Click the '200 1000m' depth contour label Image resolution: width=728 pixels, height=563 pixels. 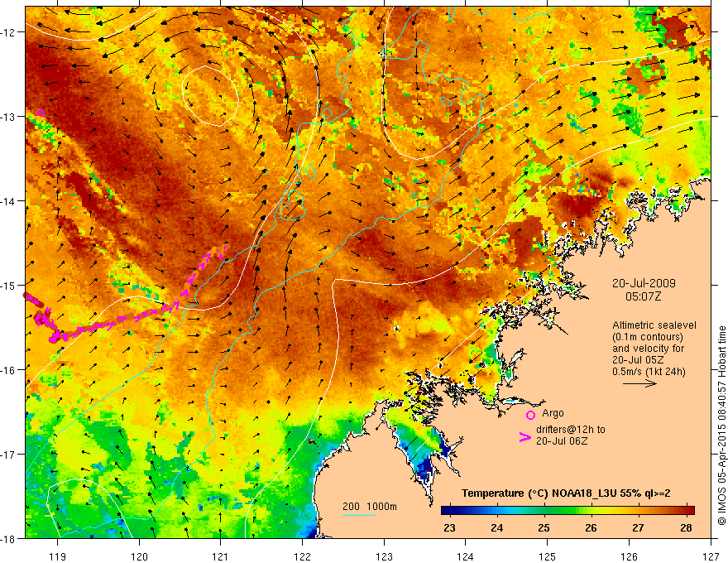(x=370, y=507)
